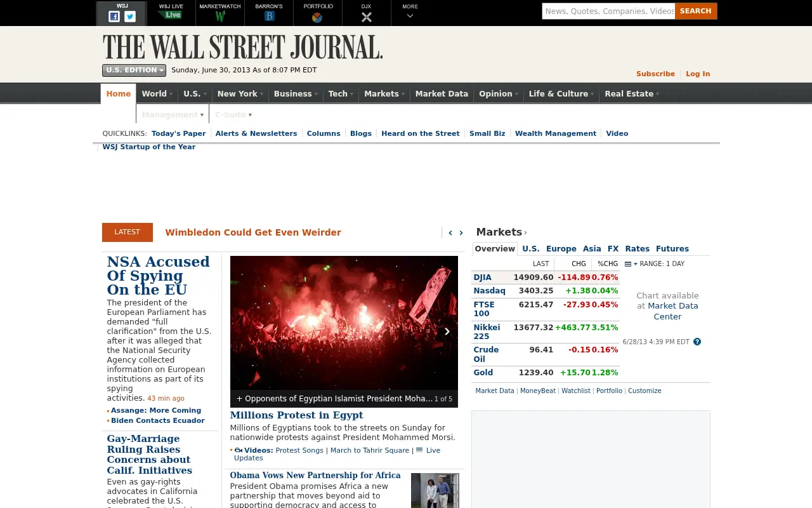The width and height of the screenshot is (812, 508).
Task: Open Barron's blue B icon
Action: tap(269, 17)
